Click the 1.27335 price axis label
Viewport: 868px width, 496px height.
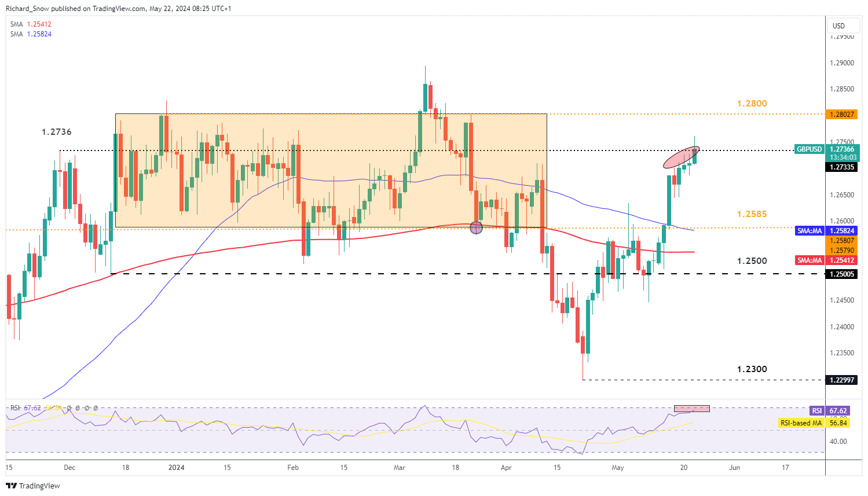click(x=842, y=167)
